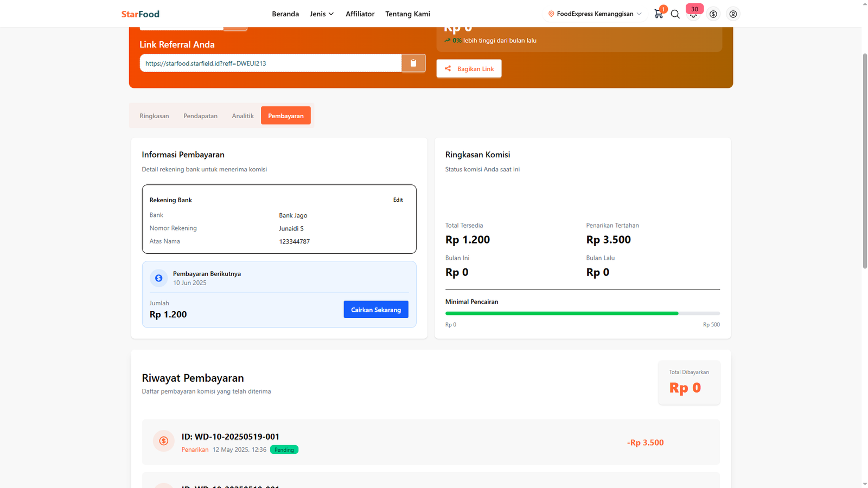Image resolution: width=868 pixels, height=488 pixels.
Task: Edit the Rekening Bank details
Action: pos(398,200)
